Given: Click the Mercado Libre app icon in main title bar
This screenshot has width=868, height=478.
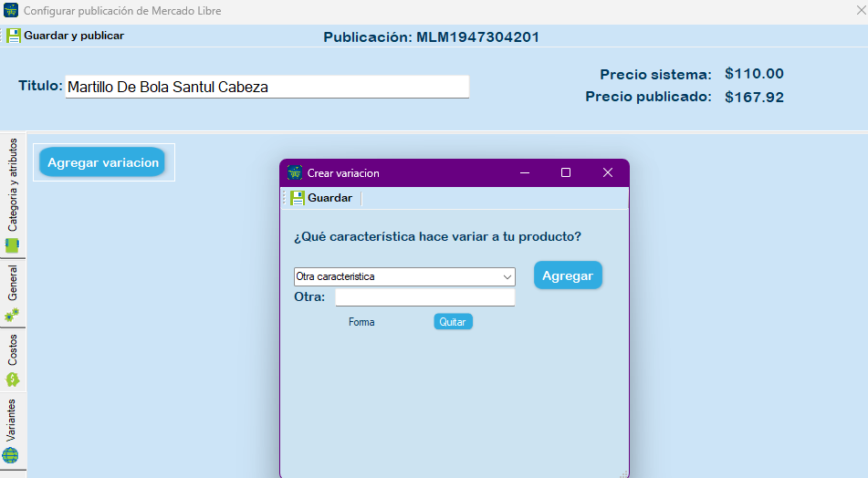Looking at the screenshot, I should pos(11,11).
